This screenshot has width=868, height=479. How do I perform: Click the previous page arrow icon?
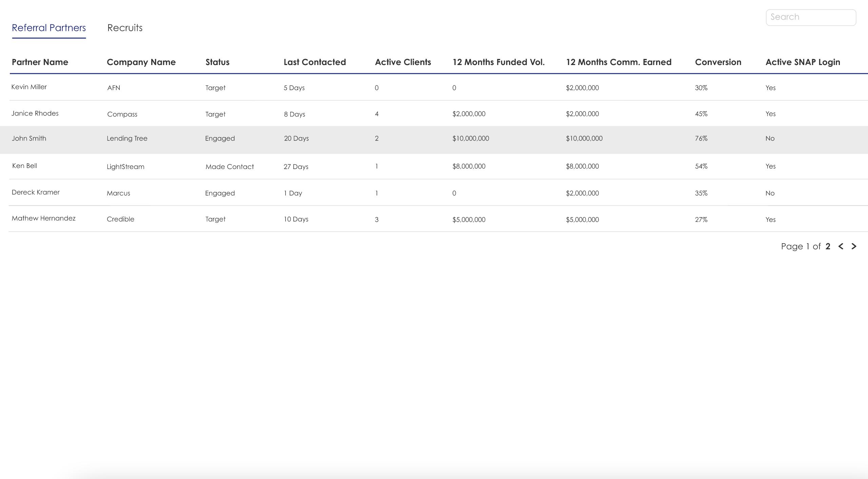(x=841, y=246)
